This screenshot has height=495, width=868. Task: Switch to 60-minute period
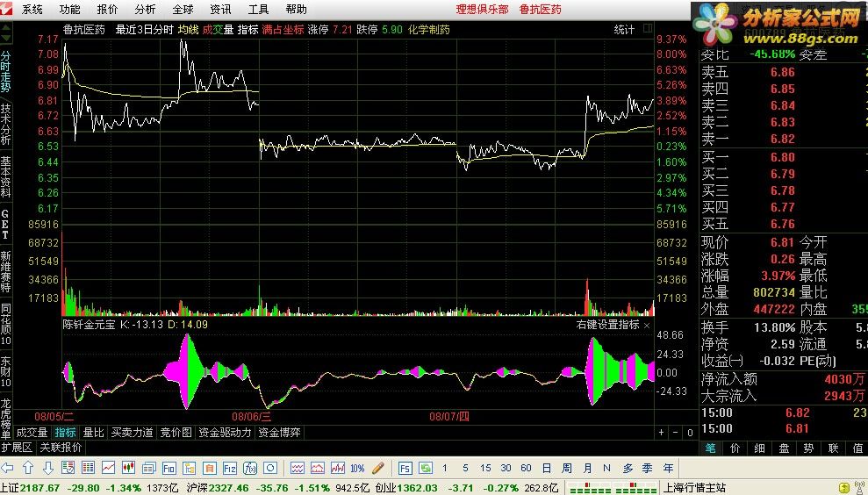(x=526, y=468)
